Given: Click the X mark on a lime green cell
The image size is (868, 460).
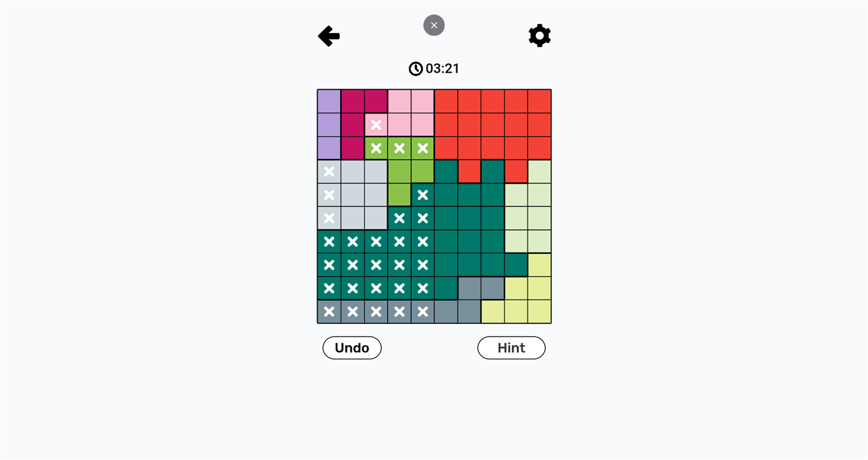Looking at the screenshot, I should (x=399, y=148).
